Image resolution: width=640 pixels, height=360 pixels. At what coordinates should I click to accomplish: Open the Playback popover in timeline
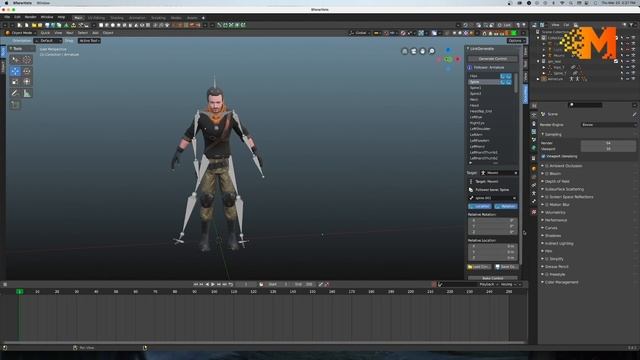(x=488, y=284)
